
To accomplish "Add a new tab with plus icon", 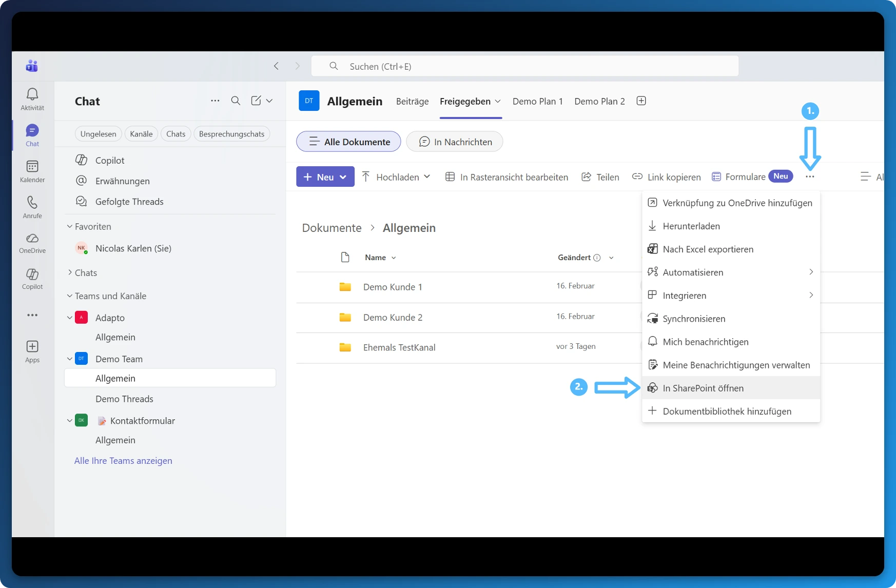I will tap(641, 101).
